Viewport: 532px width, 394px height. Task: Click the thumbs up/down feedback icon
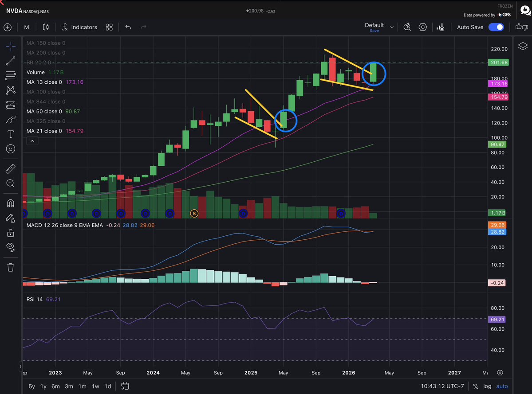521,27
